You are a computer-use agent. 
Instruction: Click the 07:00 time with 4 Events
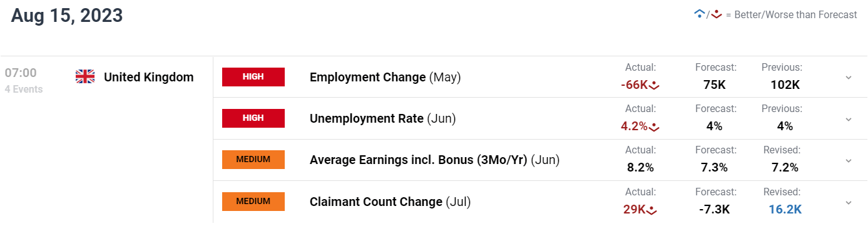[x=23, y=80]
